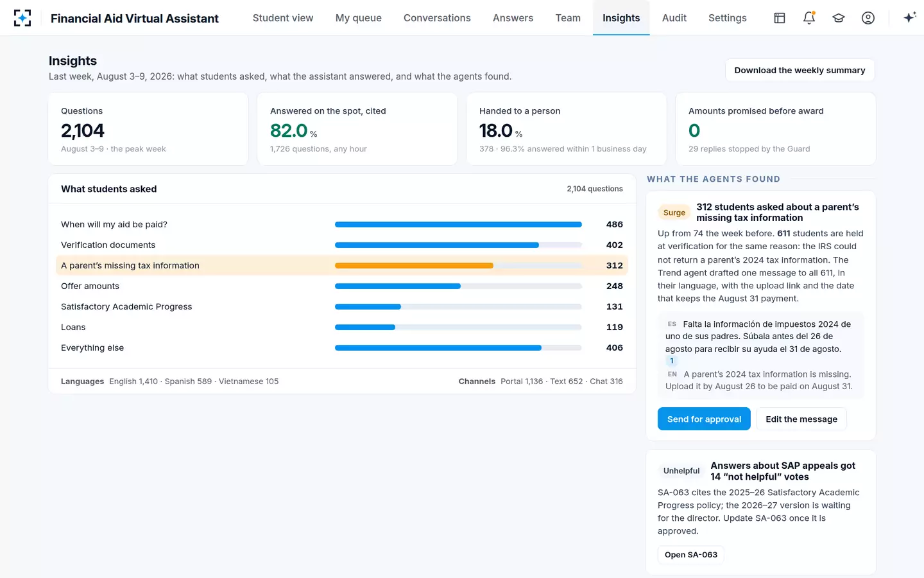Screen dimensions: 924x578
Task: Click the Surge badge
Action: click(x=674, y=213)
